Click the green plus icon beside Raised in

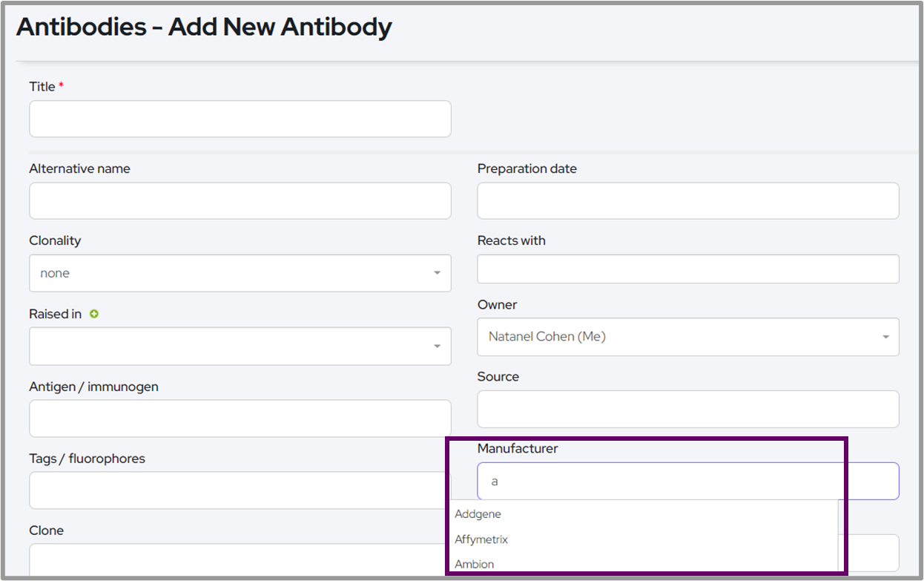[x=94, y=314]
